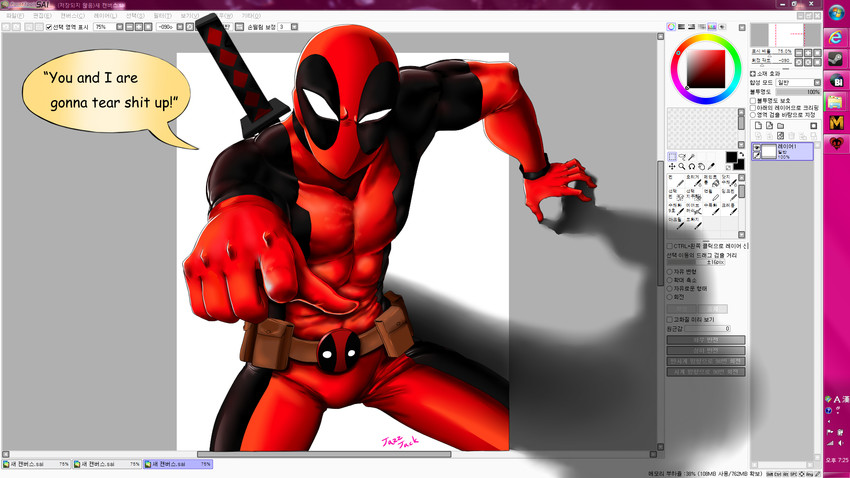Open Internet Explorer from the taskbar

[x=836, y=37]
